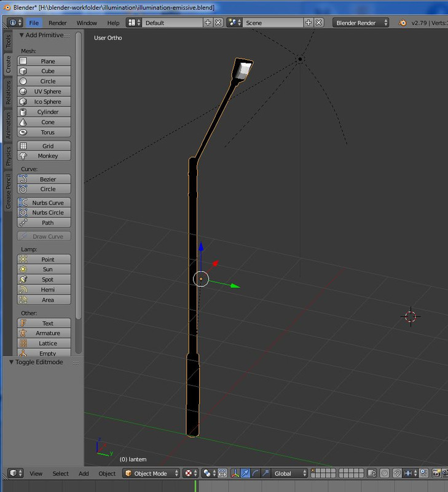The width and height of the screenshot is (448, 492).
Task: Click the Blender logo icon in header
Action: 403,23
